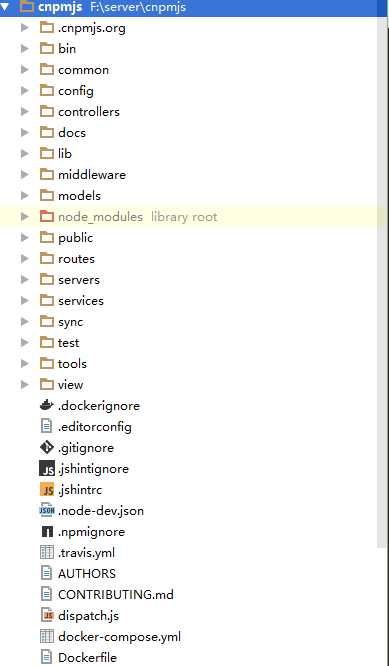This screenshot has height=666, width=389.
Task: Click the public folder icon
Action: click(x=47, y=237)
